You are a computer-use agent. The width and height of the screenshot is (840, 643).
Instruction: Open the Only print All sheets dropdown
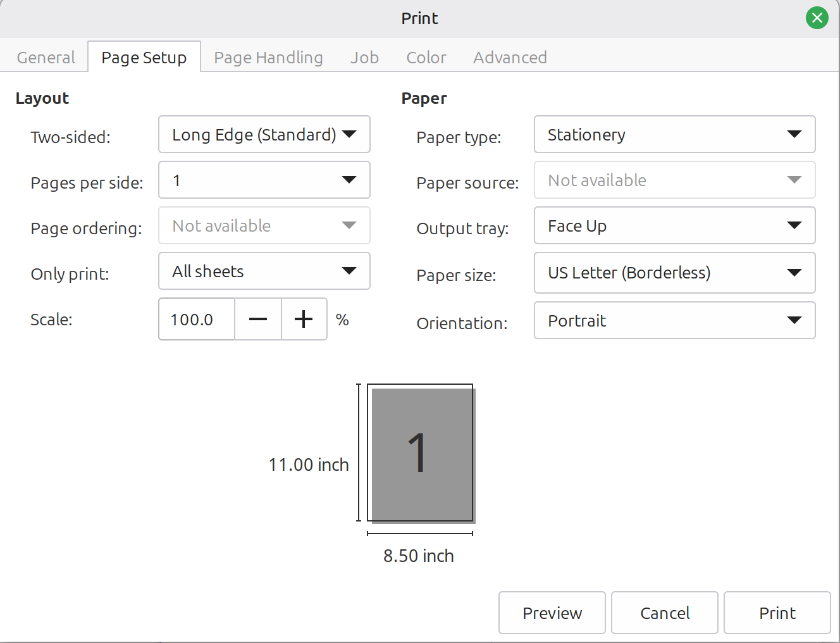[x=264, y=271]
